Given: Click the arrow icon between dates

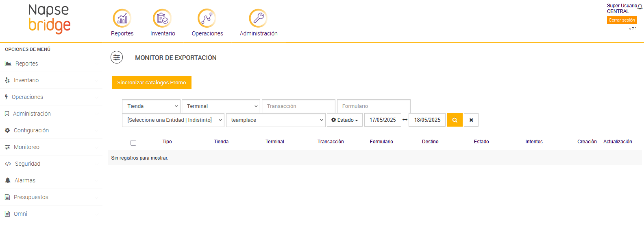Looking at the screenshot, I should pyautogui.click(x=405, y=120).
